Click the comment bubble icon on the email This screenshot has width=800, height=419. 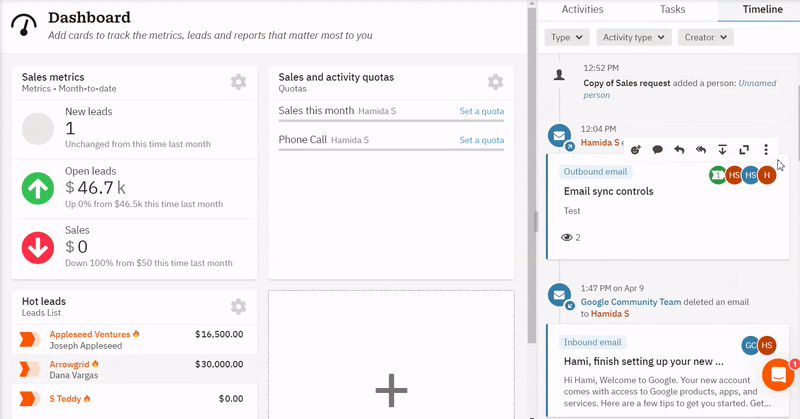(658, 149)
